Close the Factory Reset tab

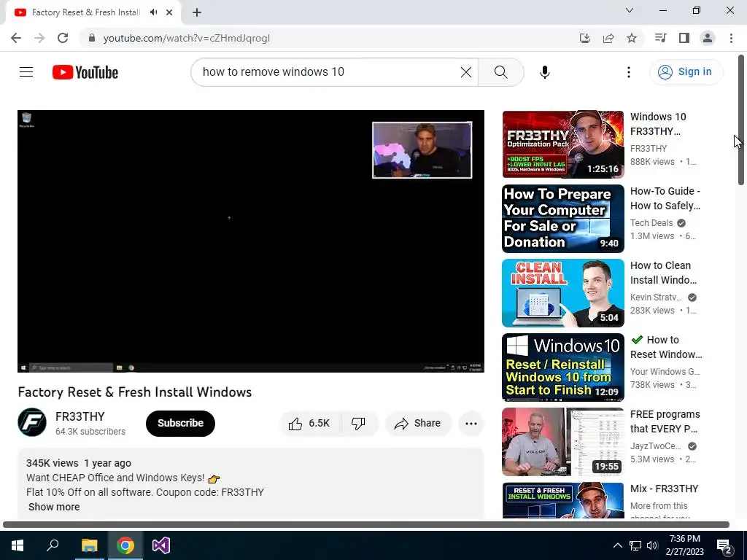click(169, 12)
